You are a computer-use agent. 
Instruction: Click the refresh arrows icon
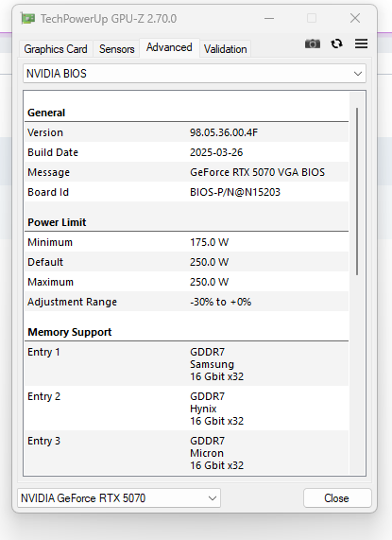[x=336, y=44]
